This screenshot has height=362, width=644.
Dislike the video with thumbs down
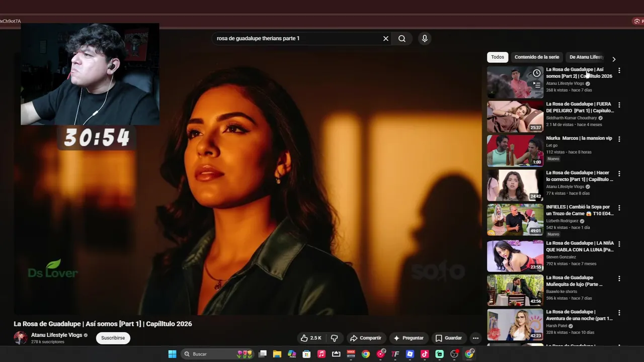pos(334,338)
